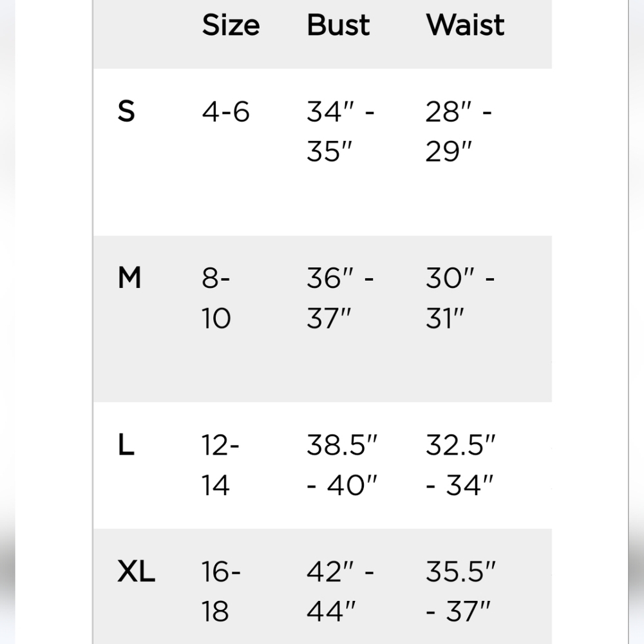Select the L row label

point(126,444)
